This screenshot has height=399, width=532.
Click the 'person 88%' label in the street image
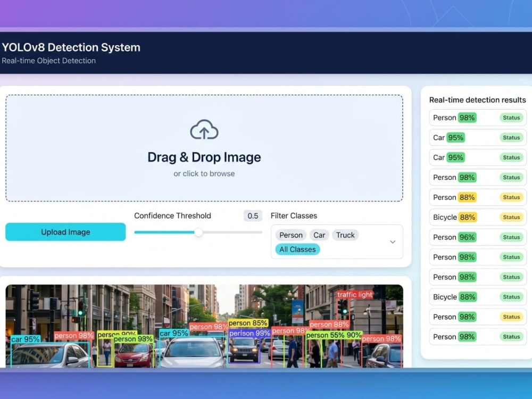(x=329, y=325)
